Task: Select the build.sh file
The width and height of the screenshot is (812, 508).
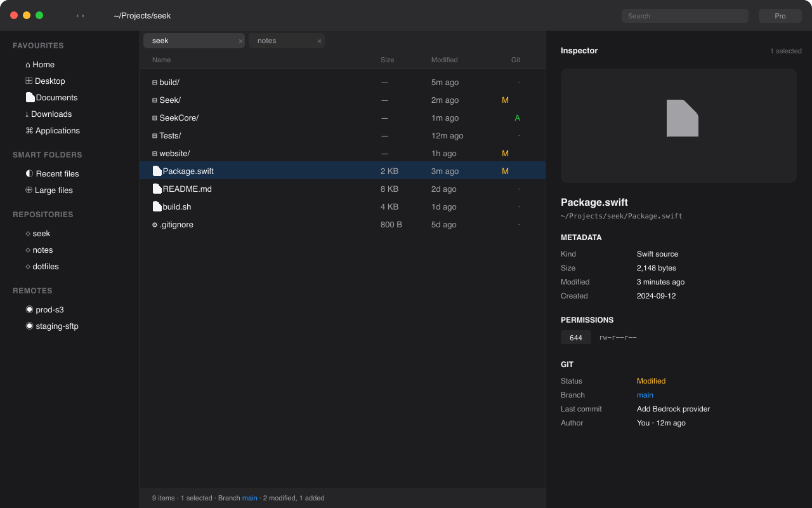Action: pos(343,207)
